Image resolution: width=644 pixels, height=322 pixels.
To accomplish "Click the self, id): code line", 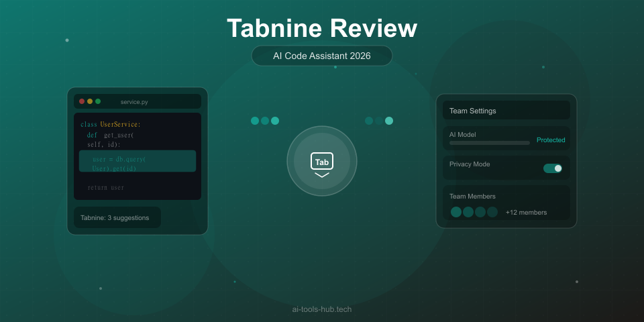I will (x=103, y=145).
